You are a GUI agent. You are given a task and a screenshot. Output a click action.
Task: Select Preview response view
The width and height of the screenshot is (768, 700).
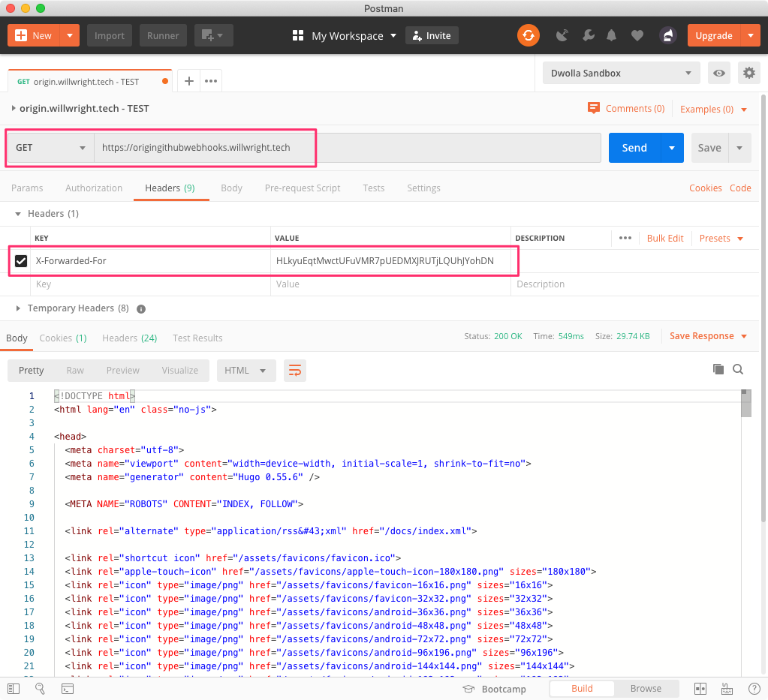123,371
